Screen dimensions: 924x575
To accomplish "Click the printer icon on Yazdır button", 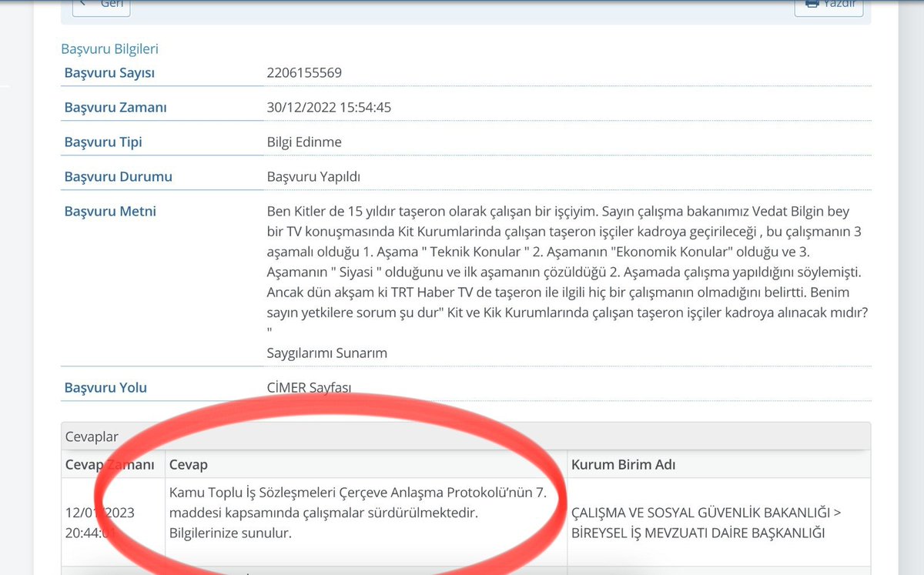I will pyautogui.click(x=811, y=3).
